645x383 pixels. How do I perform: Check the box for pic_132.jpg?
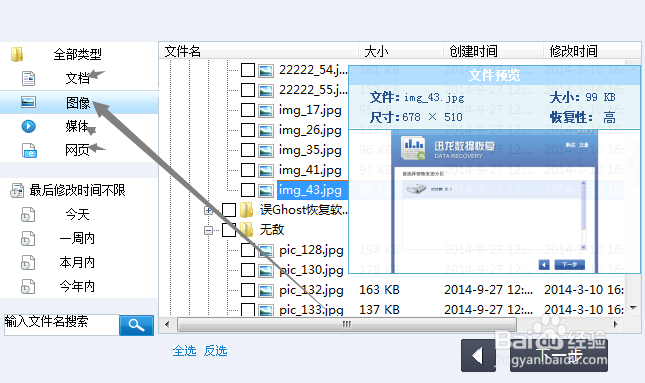pos(248,290)
